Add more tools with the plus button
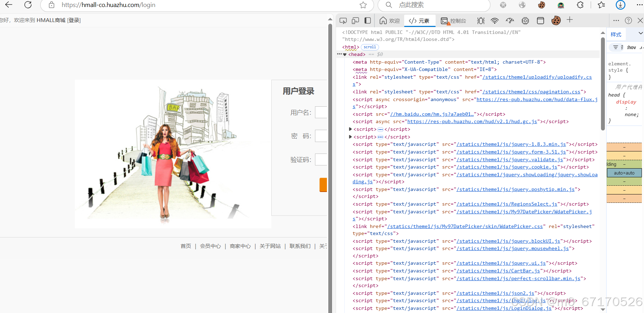 pyautogui.click(x=570, y=20)
